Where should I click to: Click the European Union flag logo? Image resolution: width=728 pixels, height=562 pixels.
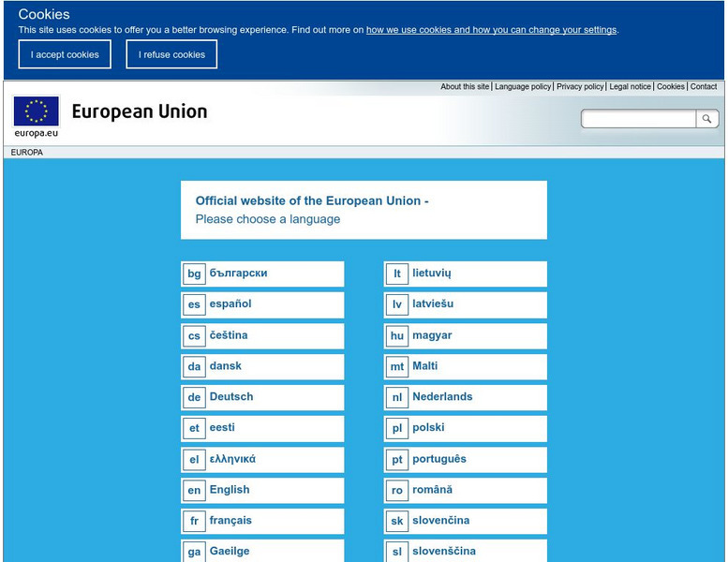pyautogui.click(x=37, y=111)
